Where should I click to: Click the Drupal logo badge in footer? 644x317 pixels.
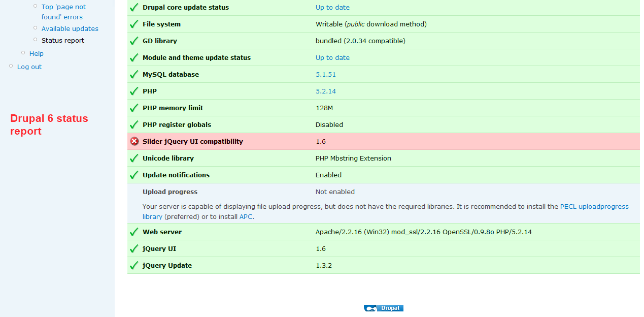tap(384, 308)
